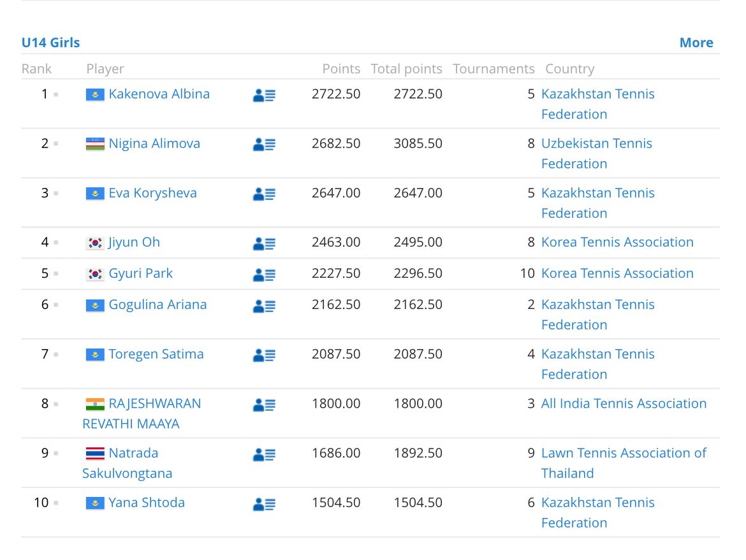Open player Gyuri Park
The image size is (746, 560).
140,273
